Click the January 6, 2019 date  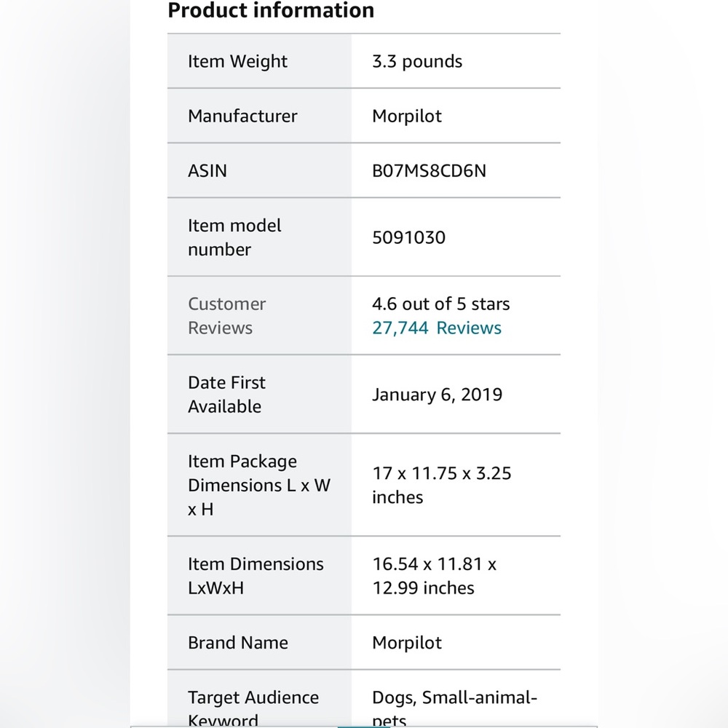(x=437, y=395)
